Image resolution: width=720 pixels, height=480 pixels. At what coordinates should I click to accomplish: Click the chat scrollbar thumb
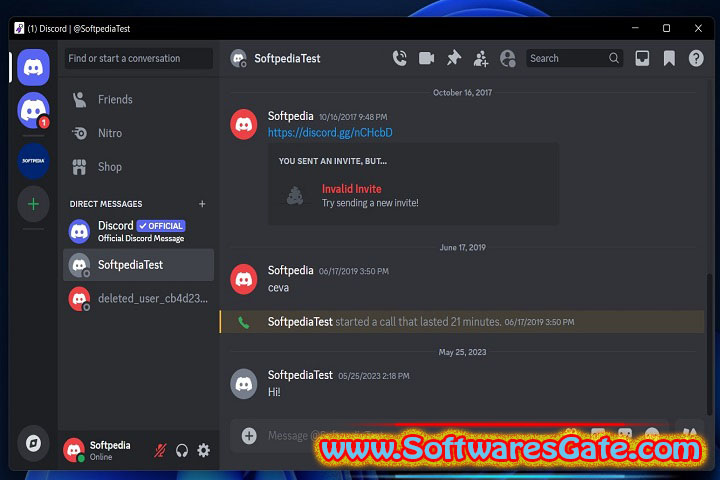coord(709,344)
